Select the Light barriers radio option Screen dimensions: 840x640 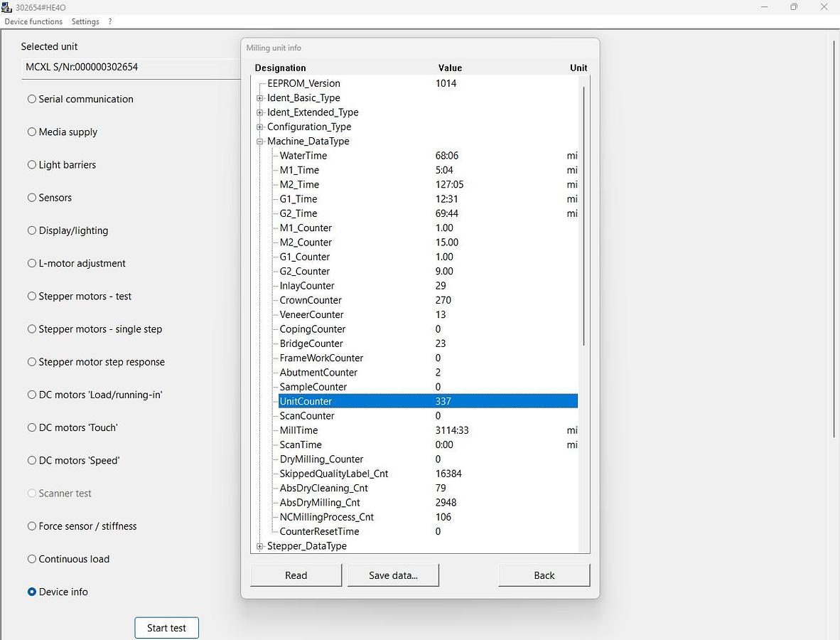tap(32, 165)
